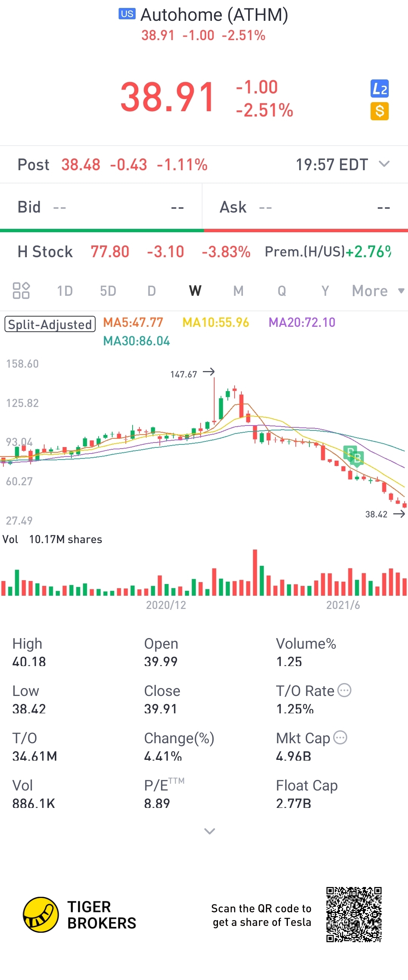The image size is (408, 980).
Task: Tap the MA5:47.77 indicator label
Action: point(133,322)
